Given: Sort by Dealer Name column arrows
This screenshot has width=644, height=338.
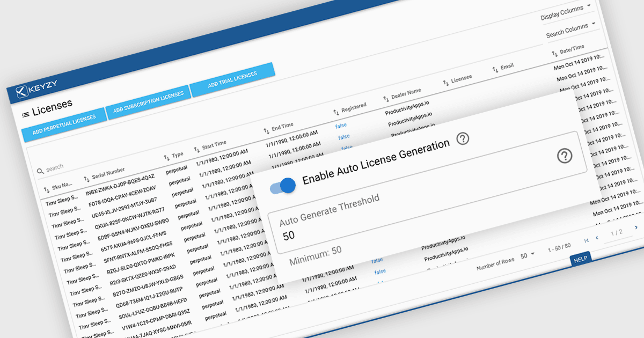Looking at the screenshot, I should coord(386,99).
